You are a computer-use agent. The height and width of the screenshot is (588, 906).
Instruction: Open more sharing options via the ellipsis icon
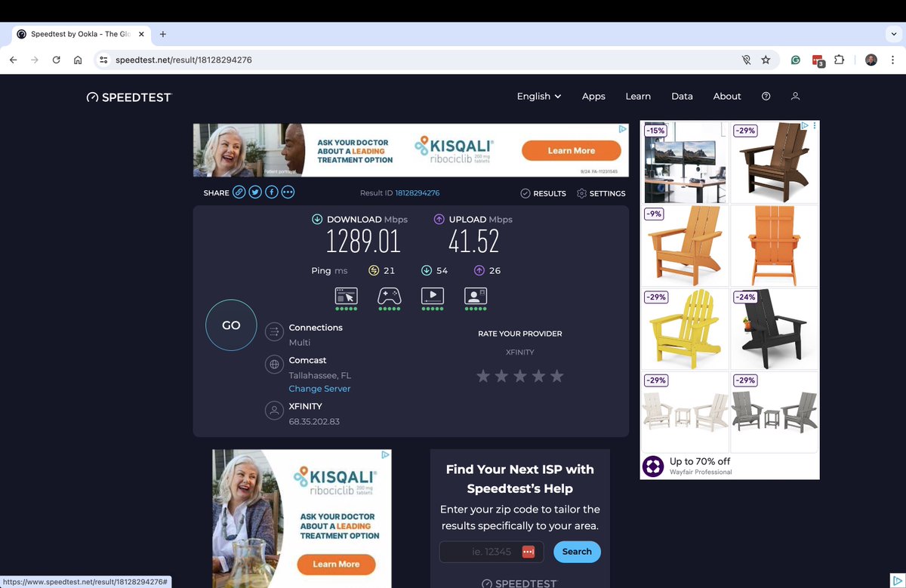click(288, 192)
